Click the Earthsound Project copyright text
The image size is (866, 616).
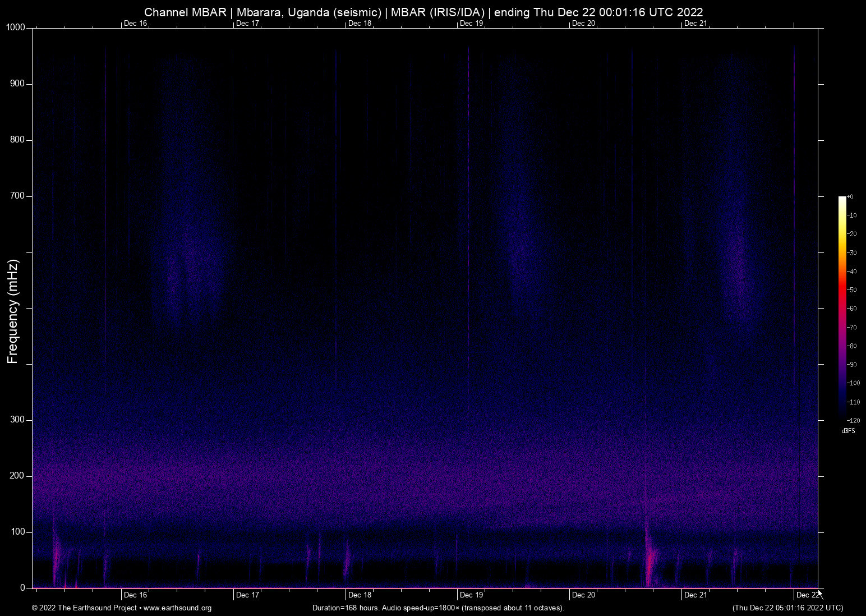tap(84, 608)
